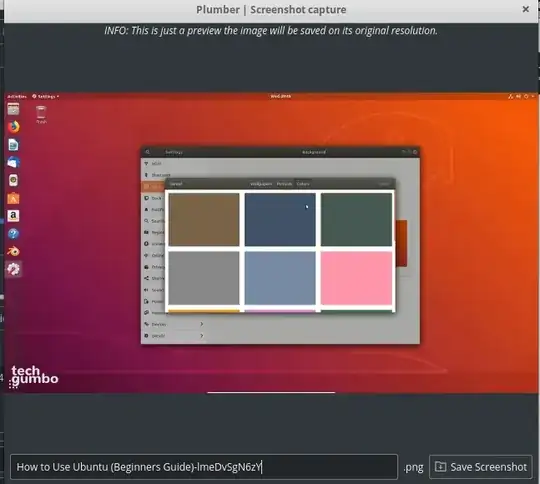The image size is (540, 484).
Task: Click the Blender dock icon in preview
Action: tap(13, 251)
